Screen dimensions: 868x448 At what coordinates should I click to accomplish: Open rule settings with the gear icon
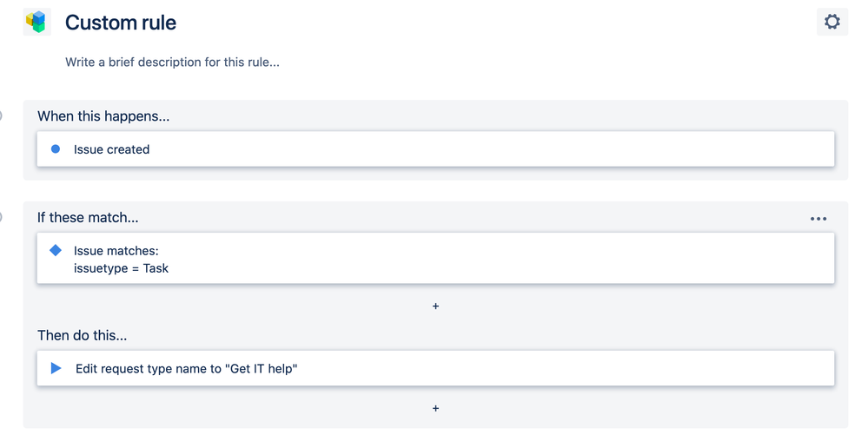(832, 22)
